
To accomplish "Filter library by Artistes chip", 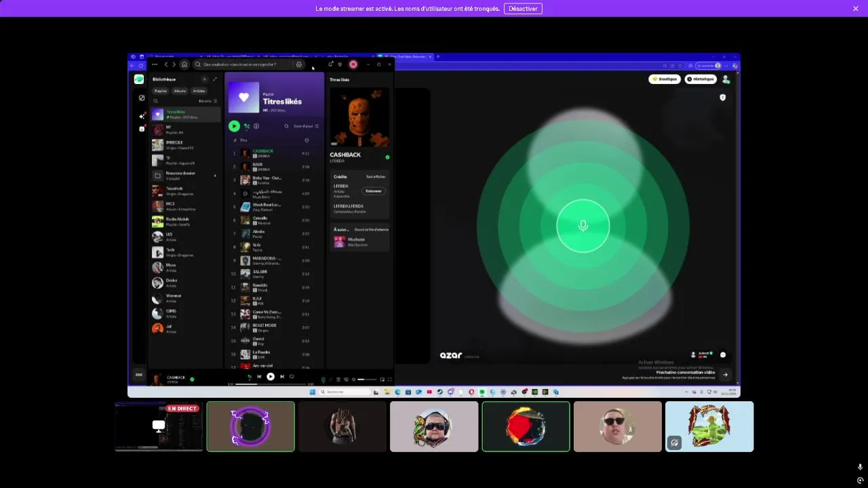I will pyautogui.click(x=199, y=91).
